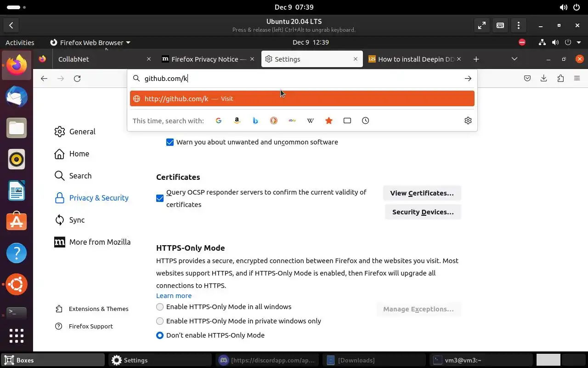Switch to Downloads window in taskbar
This screenshot has height=368, width=588.
pos(374,360)
